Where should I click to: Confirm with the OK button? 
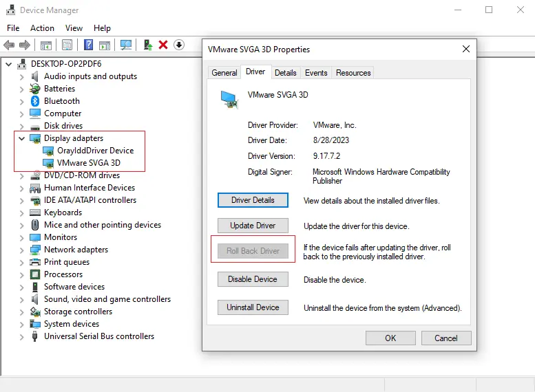(x=390, y=338)
